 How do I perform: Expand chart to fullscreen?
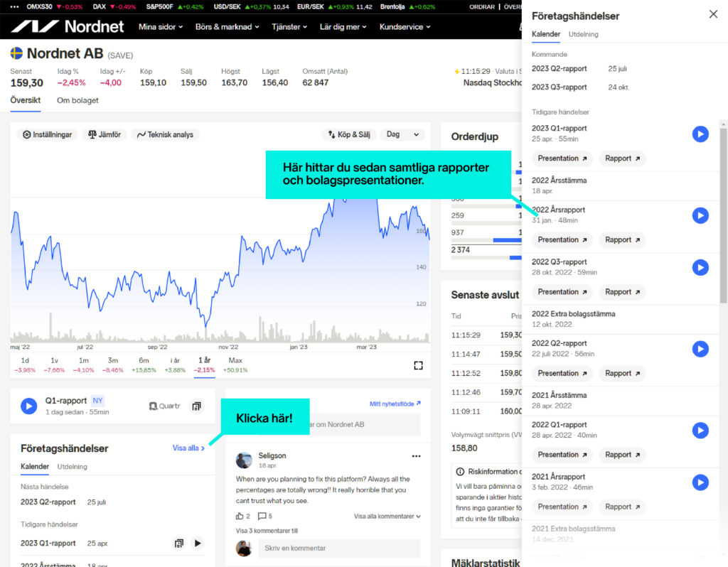(x=418, y=366)
